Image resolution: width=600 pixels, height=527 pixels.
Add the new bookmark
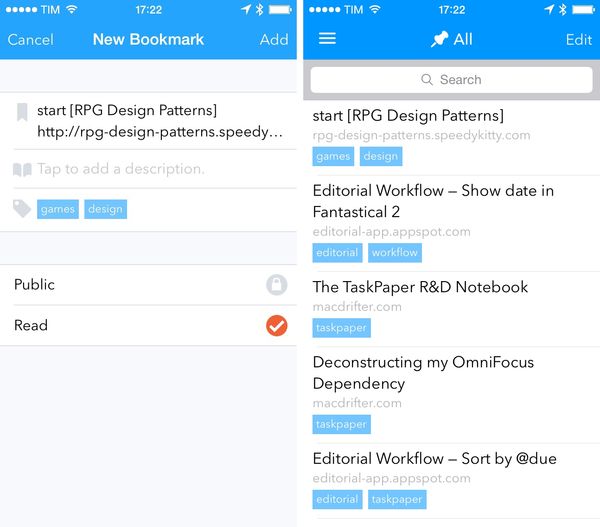pyautogui.click(x=274, y=40)
